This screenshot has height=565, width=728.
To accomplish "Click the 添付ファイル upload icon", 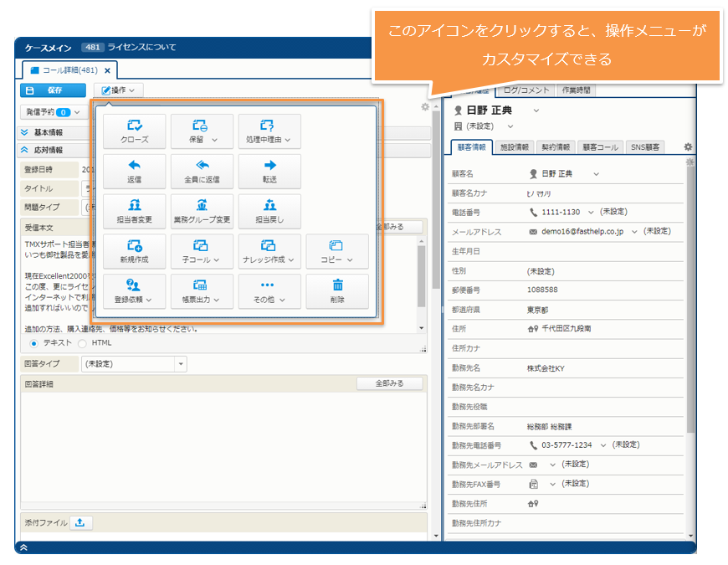I will coord(80,522).
